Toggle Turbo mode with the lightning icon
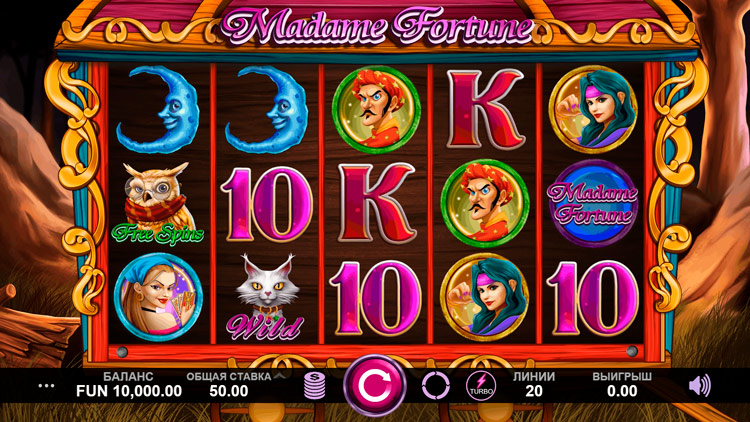The height and width of the screenshot is (422, 750). click(x=481, y=385)
